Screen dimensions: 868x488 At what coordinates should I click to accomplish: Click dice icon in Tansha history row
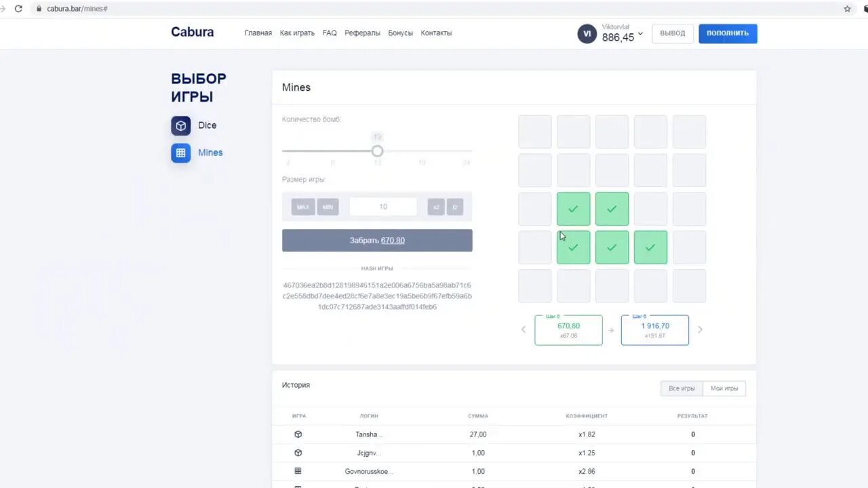click(x=298, y=434)
